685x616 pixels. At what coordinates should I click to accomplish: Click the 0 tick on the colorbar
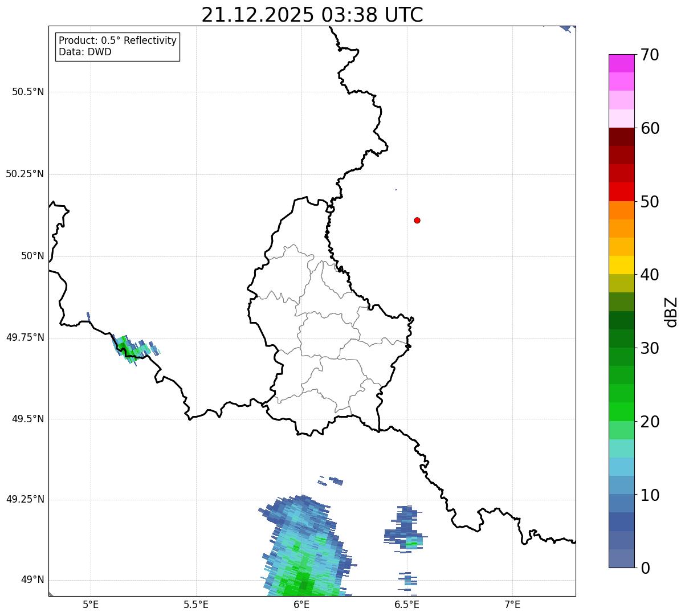tap(645, 568)
